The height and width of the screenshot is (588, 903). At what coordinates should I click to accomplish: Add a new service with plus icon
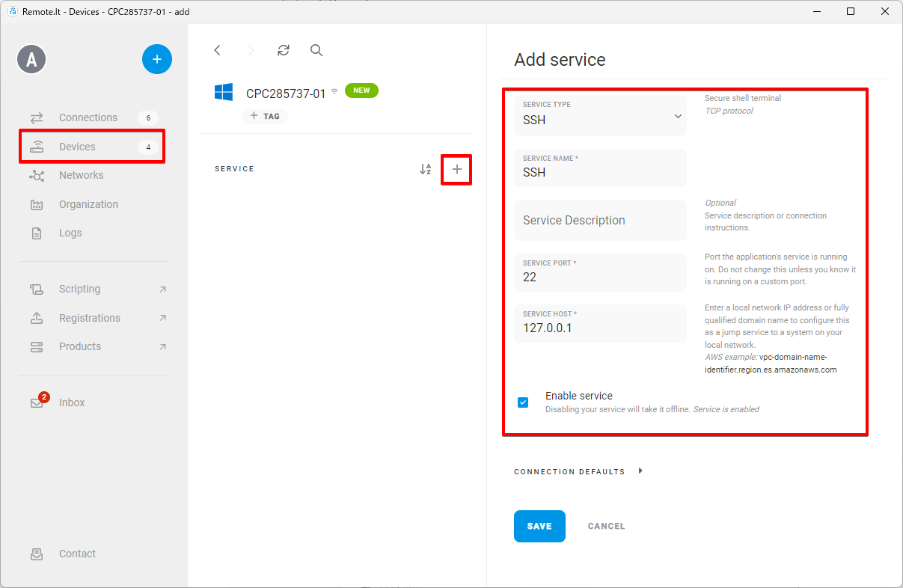click(457, 170)
